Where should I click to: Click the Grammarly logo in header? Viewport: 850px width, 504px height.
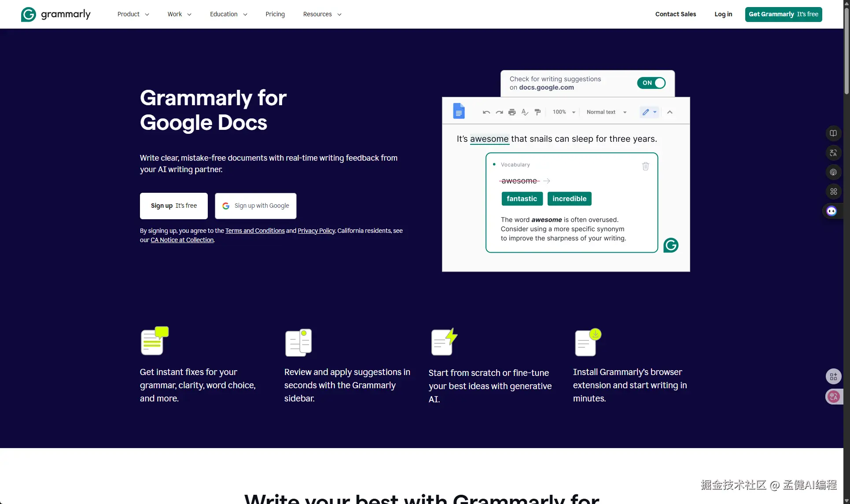pos(55,14)
